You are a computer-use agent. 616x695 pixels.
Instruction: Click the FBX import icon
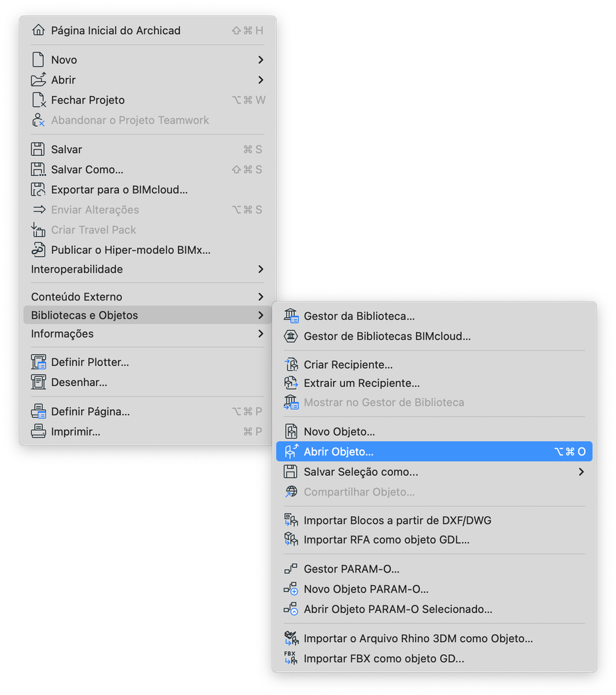291,657
